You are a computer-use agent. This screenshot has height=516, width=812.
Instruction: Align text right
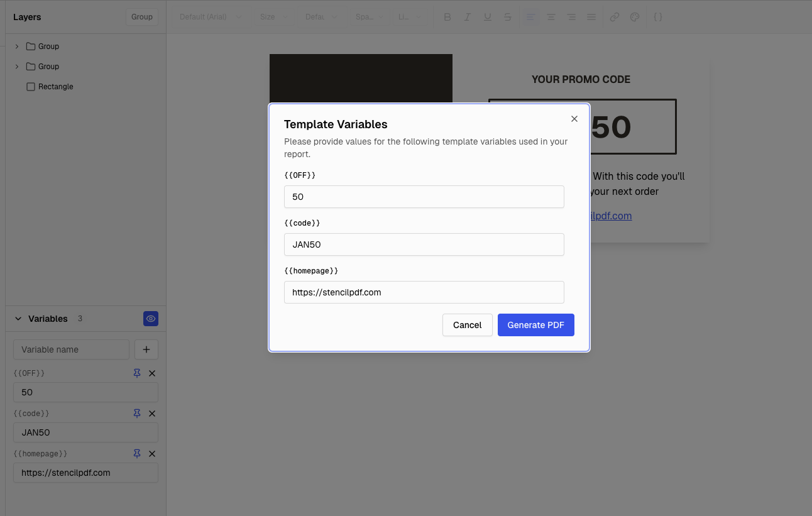(x=571, y=17)
